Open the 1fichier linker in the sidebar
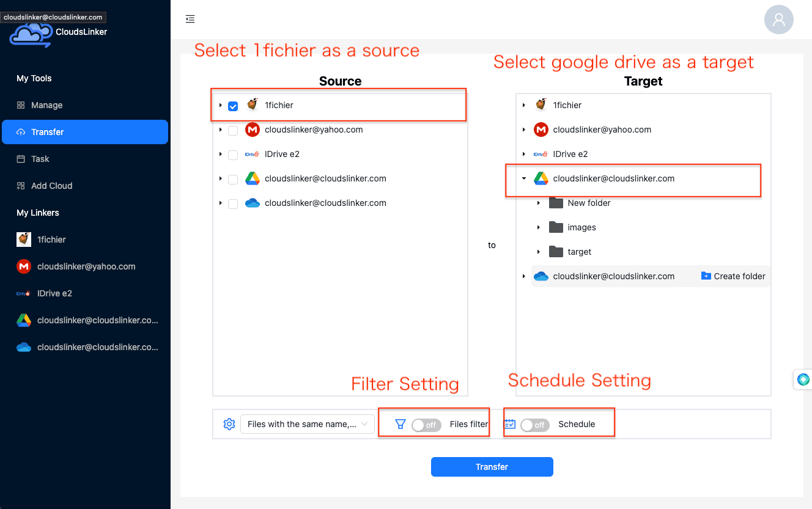Screen dimensions: 812x509 85,240
